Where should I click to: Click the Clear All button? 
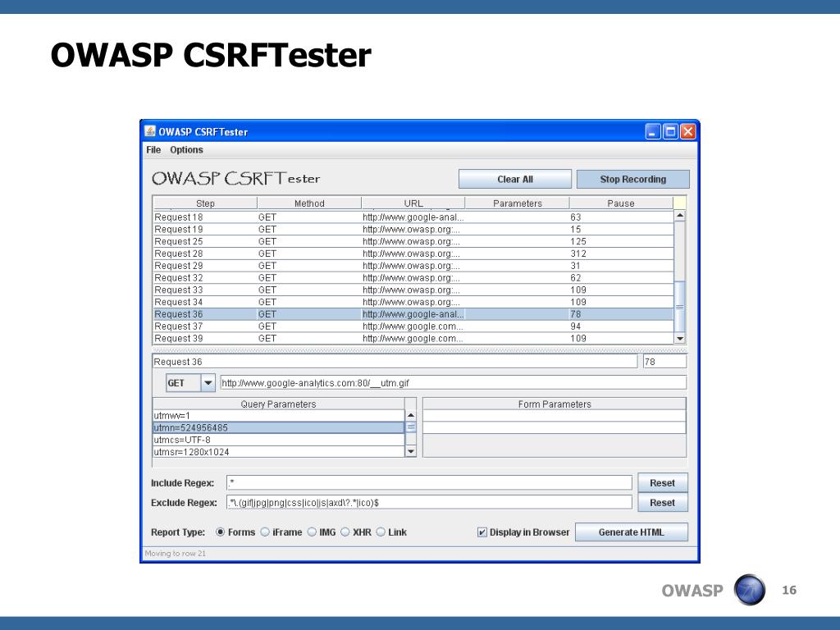coord(515,180)
